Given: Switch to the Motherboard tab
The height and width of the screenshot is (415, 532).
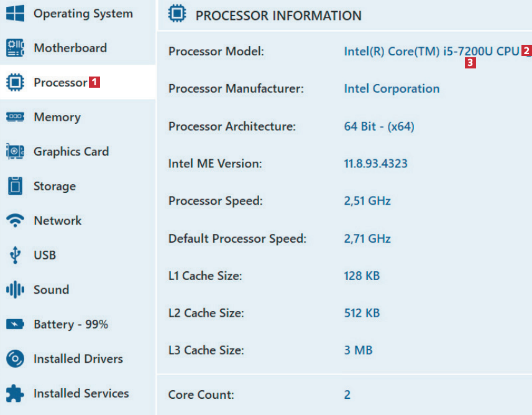Looking at the screenshot, I should click(70, 48).
